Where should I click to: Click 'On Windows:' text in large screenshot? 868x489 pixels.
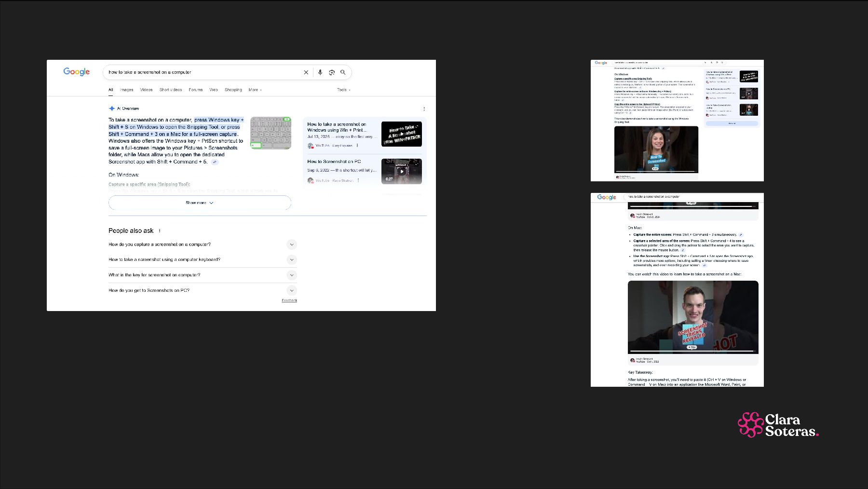point(123,175)
